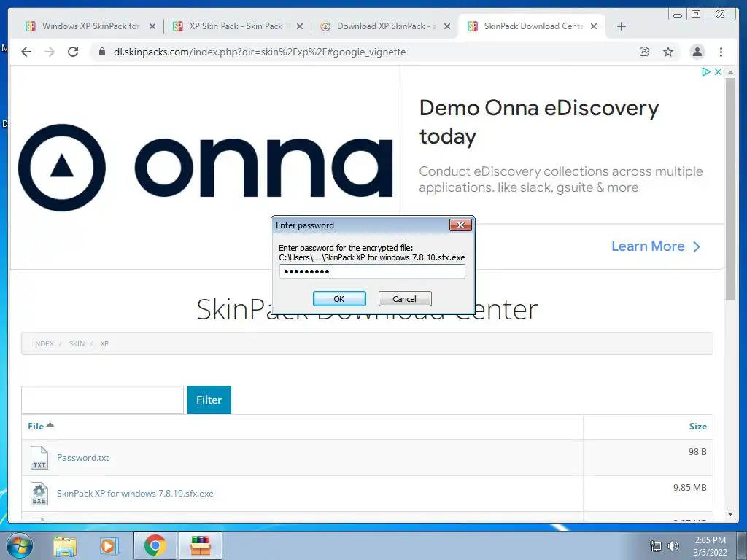Reload the current page
The image size is (747, 560).
pyautogui.click(x=73, y=52)
